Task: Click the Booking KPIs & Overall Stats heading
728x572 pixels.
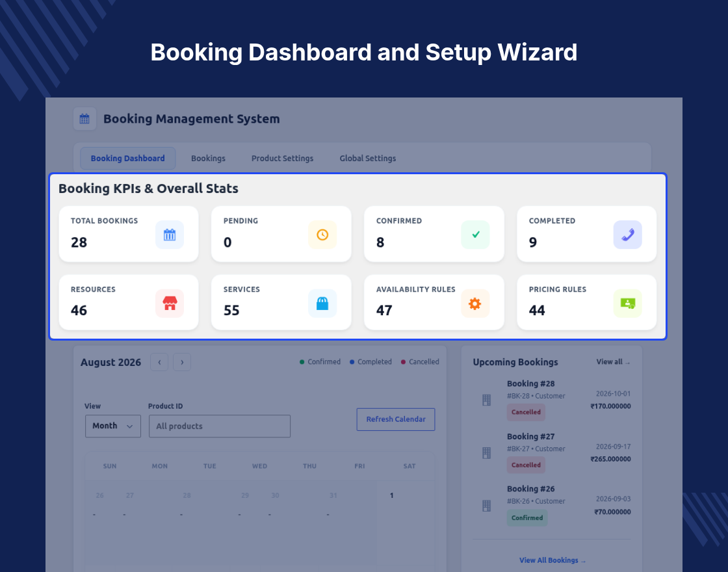Action: click(x=148, y=188)
